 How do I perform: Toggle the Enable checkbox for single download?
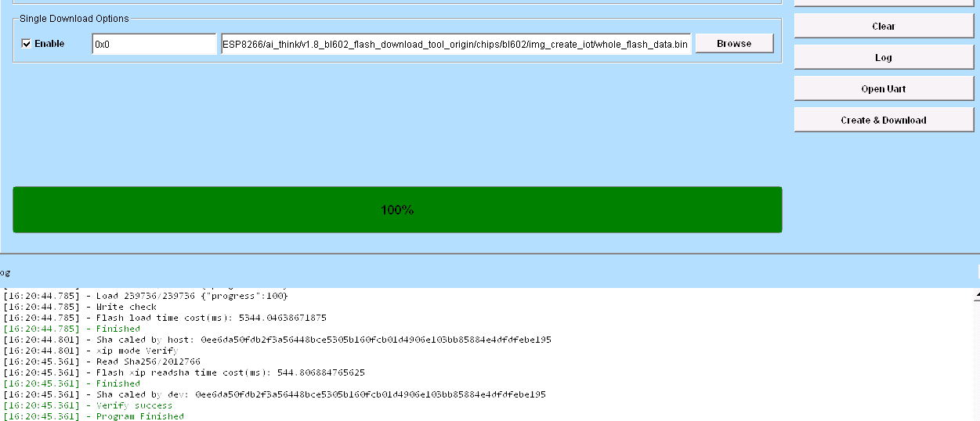[27, 44]
